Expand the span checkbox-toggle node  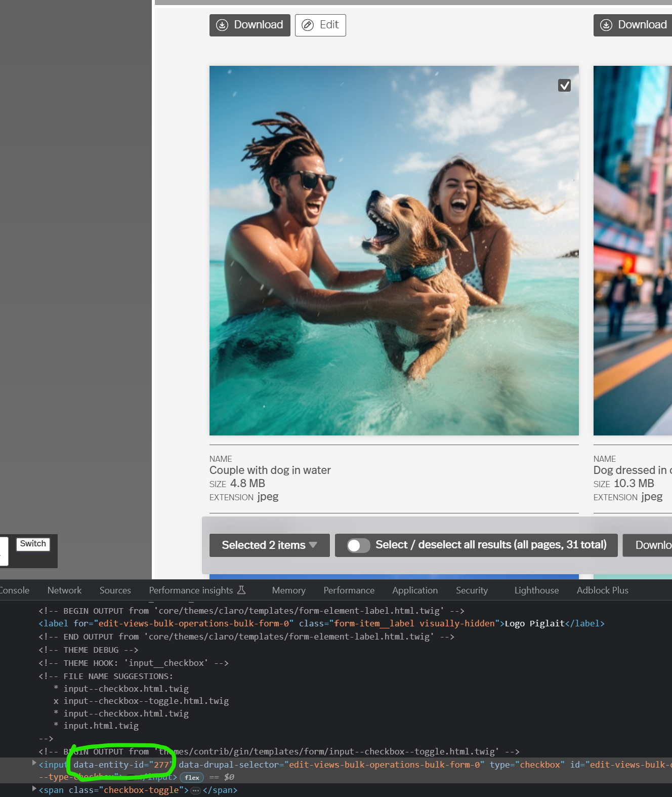pos(34,789)
